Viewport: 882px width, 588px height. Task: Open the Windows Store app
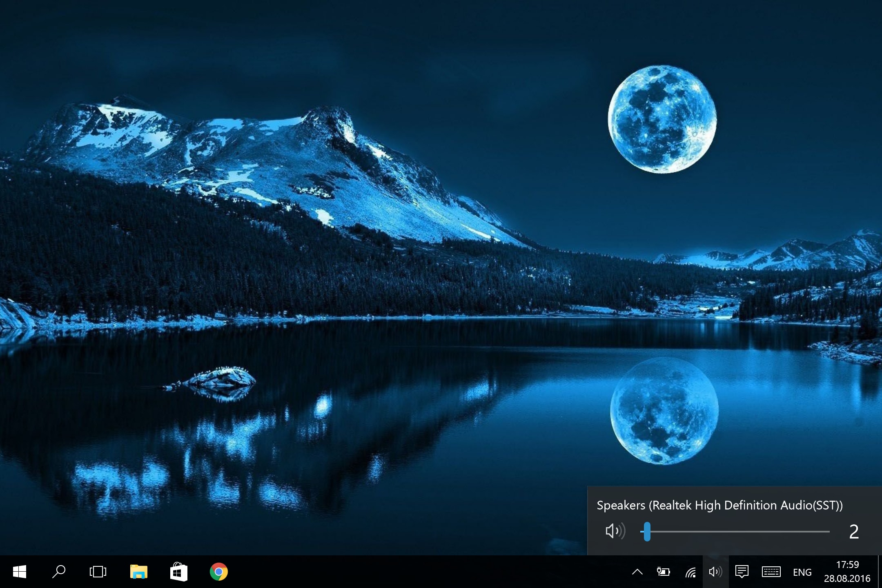[179, 572]
